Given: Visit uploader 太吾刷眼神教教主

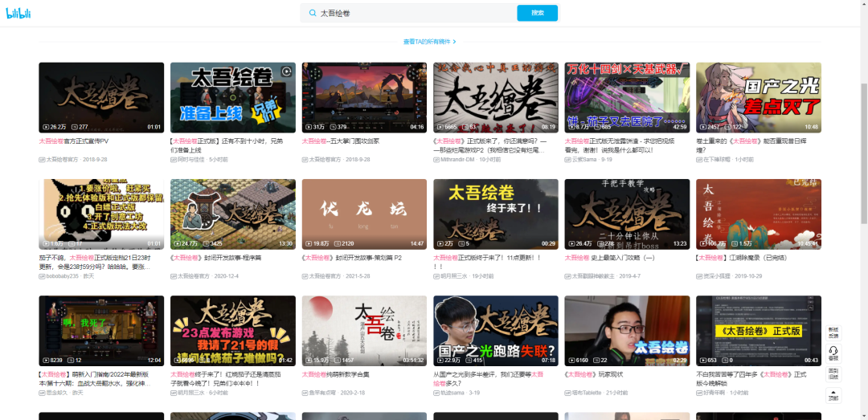Looking at the screenshot, I should tap(593, 276).
